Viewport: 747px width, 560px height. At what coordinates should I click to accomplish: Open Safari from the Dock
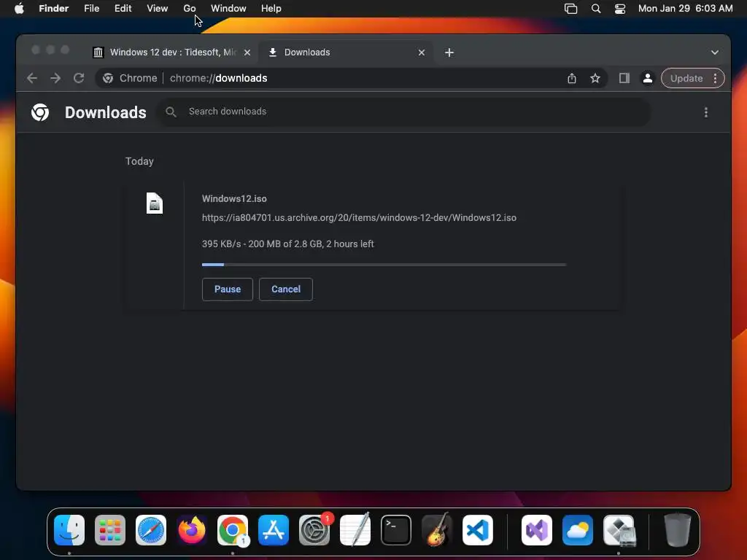[x=151, y=529]
